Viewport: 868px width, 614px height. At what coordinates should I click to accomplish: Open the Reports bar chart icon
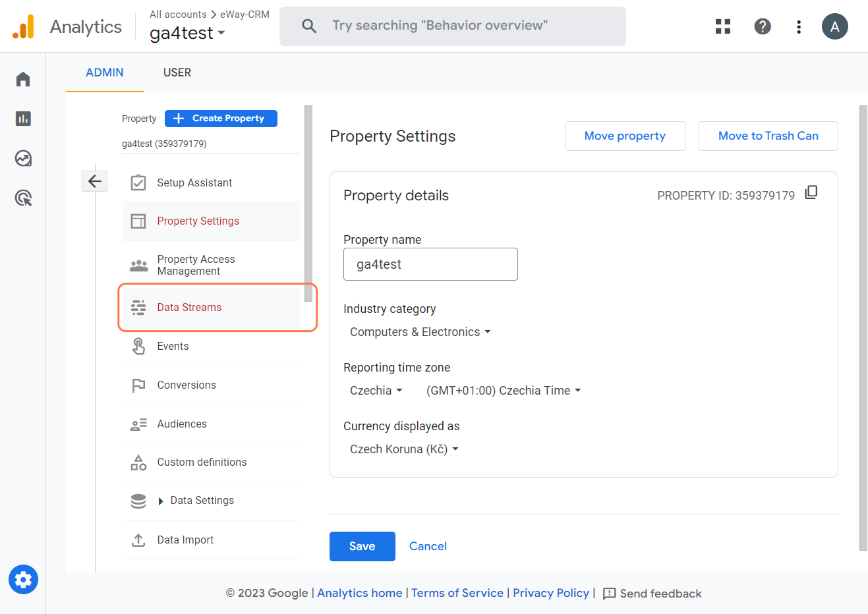tap(23, 119)
